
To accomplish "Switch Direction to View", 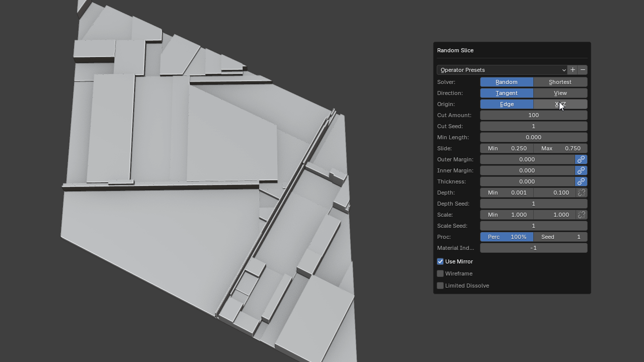I will point(560,93).
